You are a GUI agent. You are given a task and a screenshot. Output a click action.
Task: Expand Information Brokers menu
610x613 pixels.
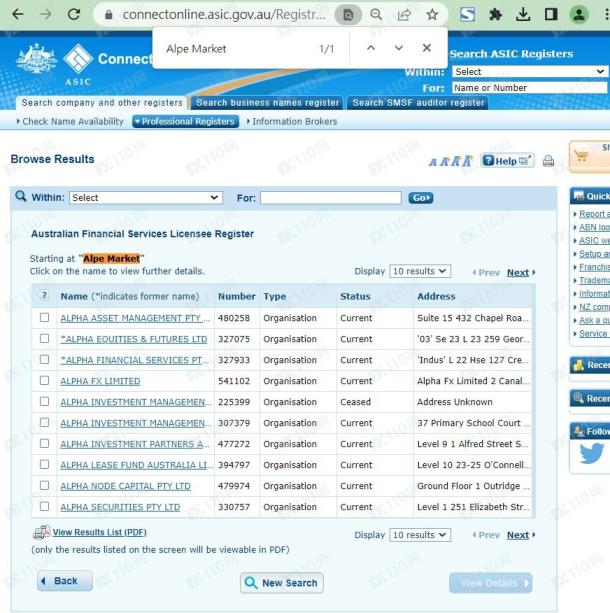click(292, 122)
